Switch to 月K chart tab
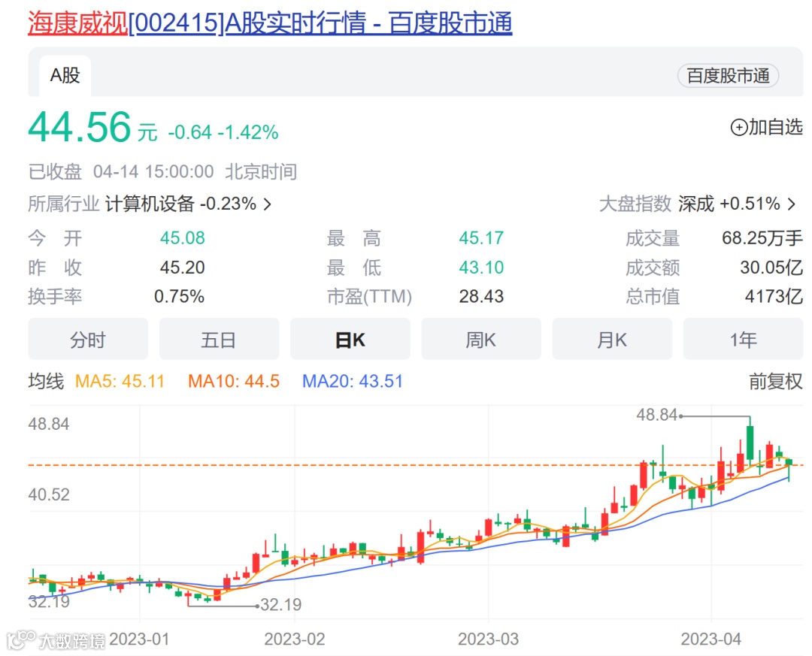This screenshot has width=812, height=656. click(x=612, y=340)
